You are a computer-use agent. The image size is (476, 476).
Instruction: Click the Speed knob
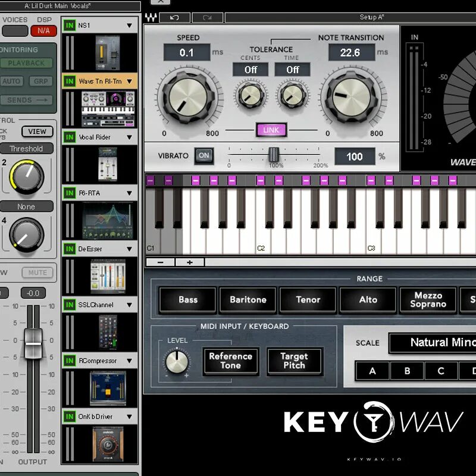pyautogui.click(x=188, y=98)
